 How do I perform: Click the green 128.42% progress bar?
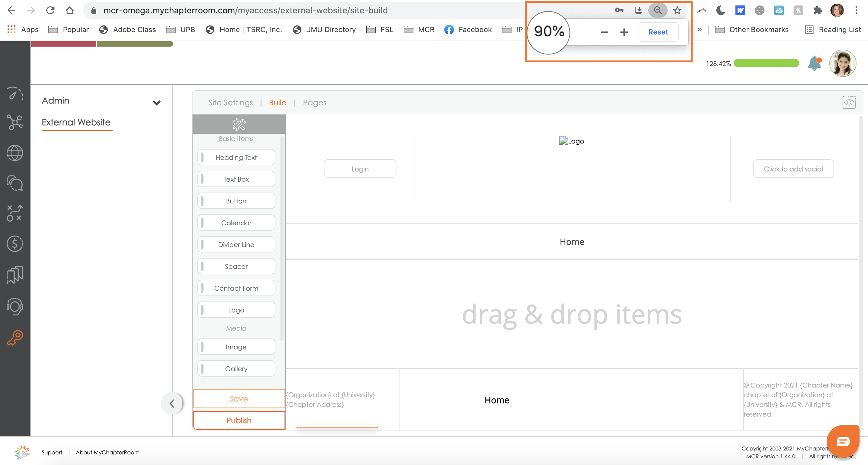766,63
